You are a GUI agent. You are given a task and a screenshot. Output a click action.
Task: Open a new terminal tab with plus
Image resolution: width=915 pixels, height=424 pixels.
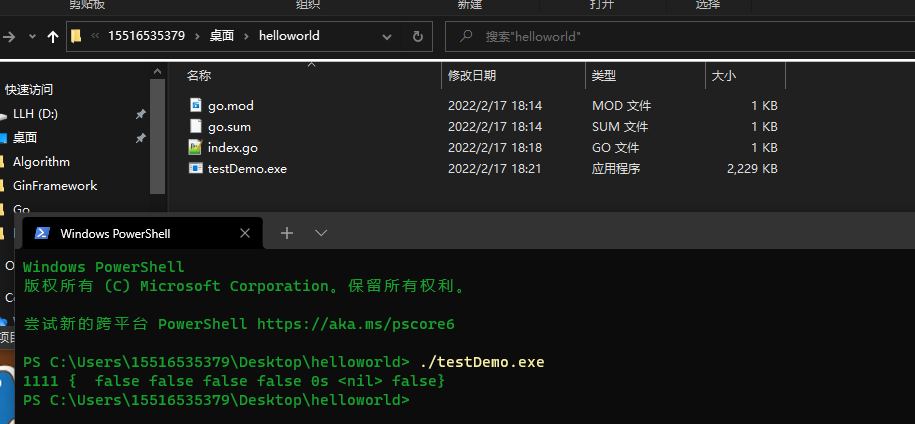click(x=287, y=232)
